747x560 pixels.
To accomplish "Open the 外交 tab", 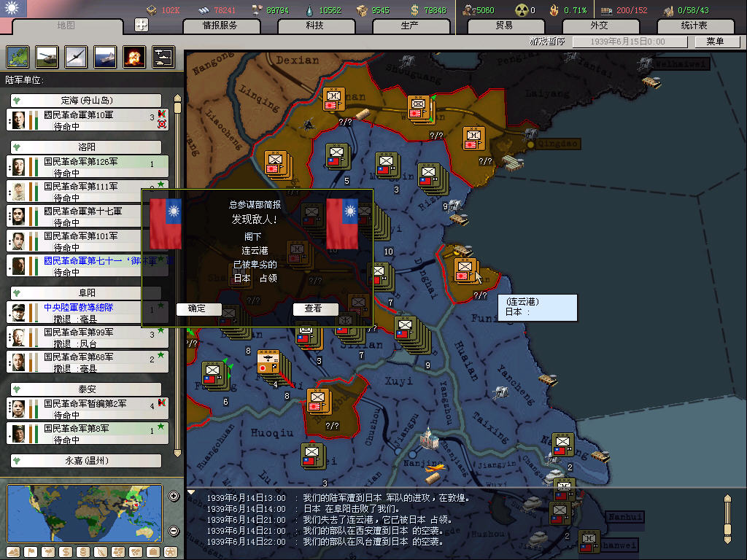I will 600,26.
